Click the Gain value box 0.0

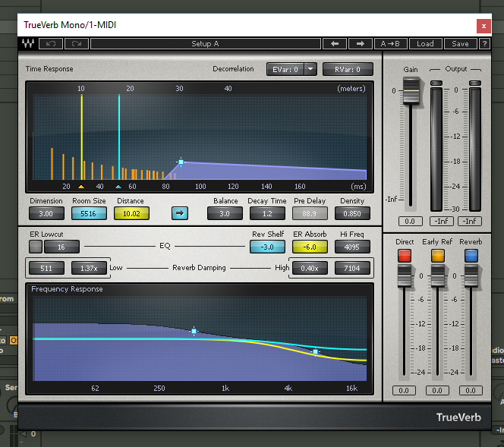tap(410, 221)
